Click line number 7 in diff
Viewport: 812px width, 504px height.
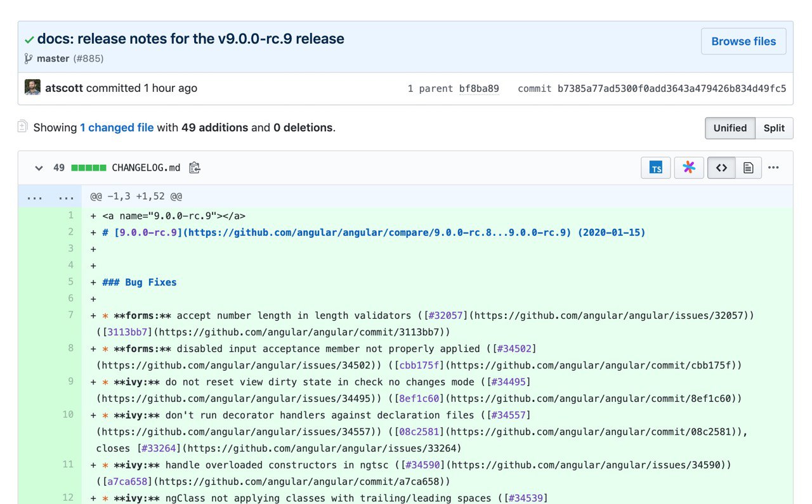pos(70,315)
